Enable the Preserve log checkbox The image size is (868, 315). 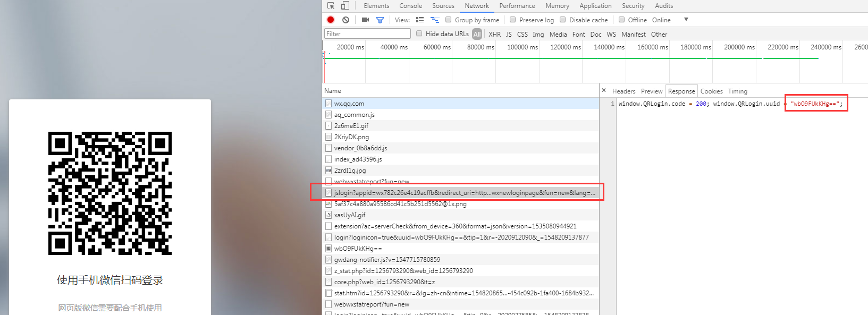pos(513,20)
